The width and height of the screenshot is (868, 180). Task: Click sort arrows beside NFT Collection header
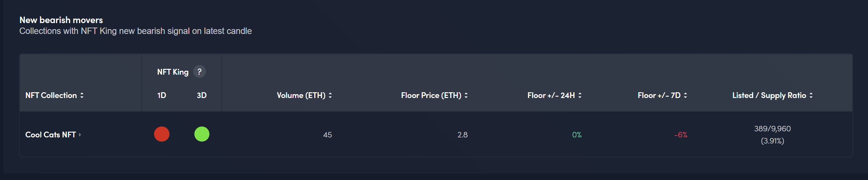82,95
